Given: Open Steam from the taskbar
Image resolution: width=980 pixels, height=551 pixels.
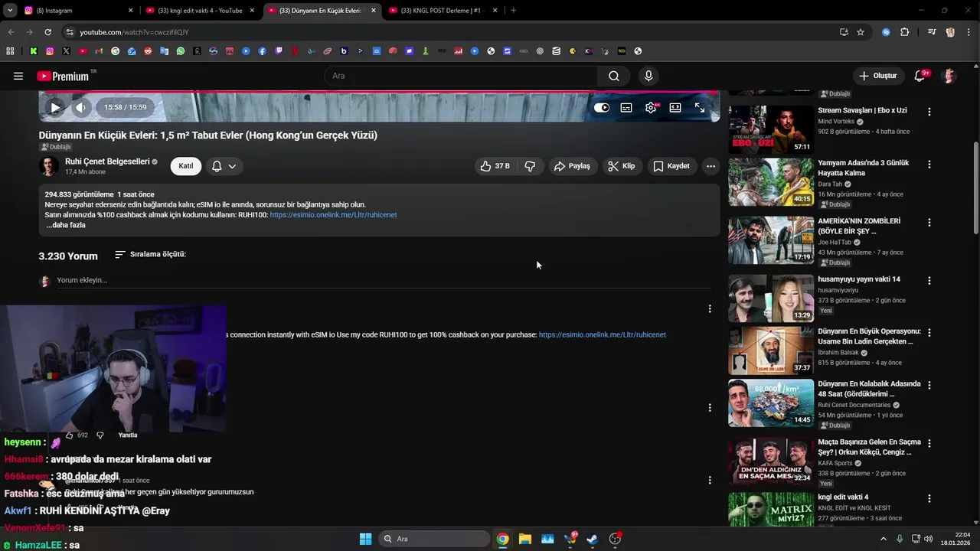Looking at the screenshot, I should (x=593, y=539).
